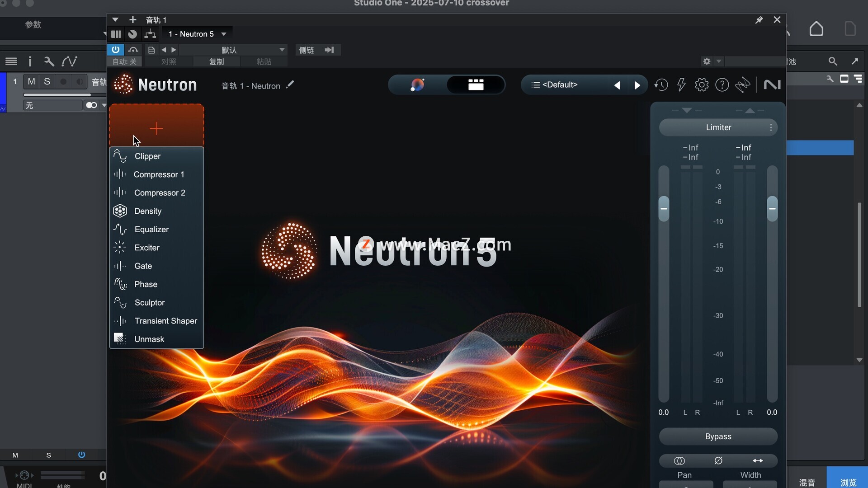The image size is (868, 488).
Task: Go to next Neutron preset arrow
Action: pyautogui.click(x=637, y=85)
